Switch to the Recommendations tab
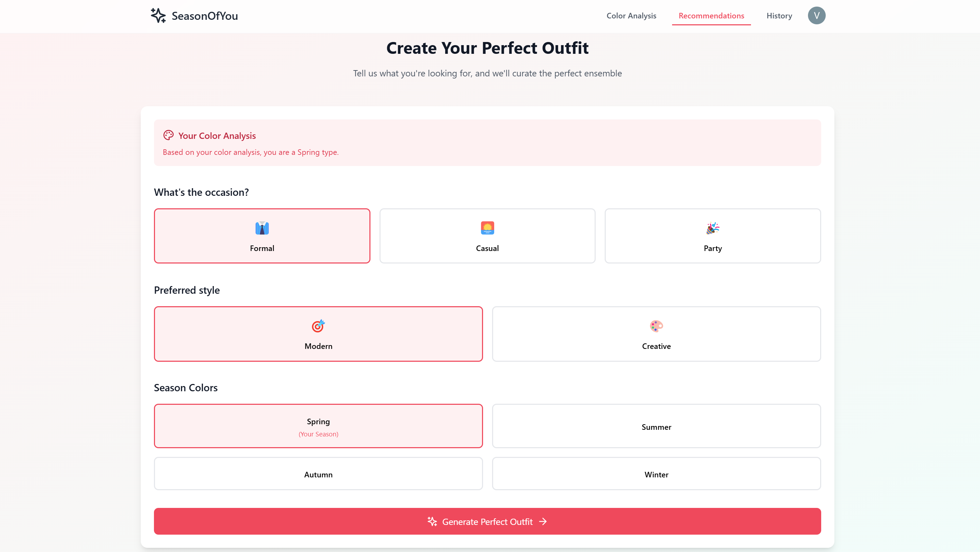Image resolution: width=980 pixels, height=552 pixels. coord(711,16)
